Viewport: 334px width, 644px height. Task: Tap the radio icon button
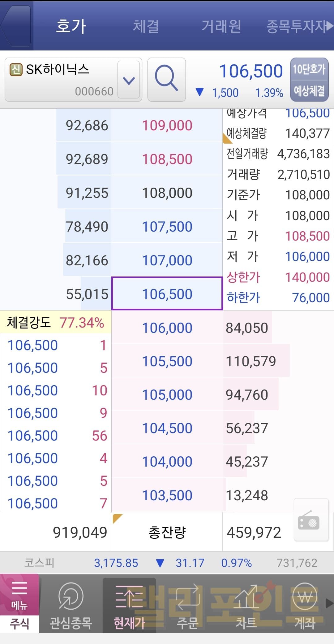coord(311,520)
